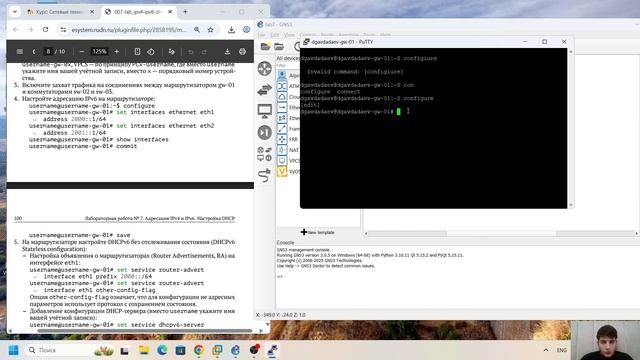
Task: Rotate the PDF document counterclockwise
Action: tap(151, 51)
